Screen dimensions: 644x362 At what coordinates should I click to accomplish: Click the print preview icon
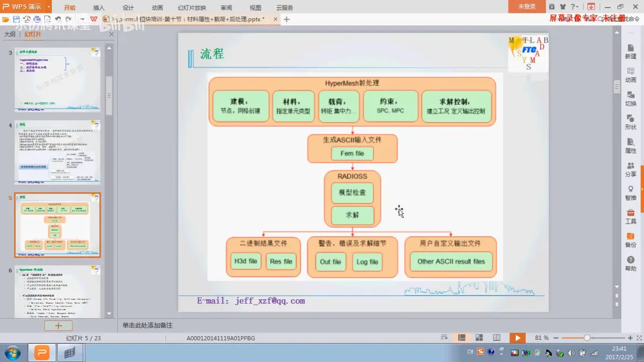point(47,19)
